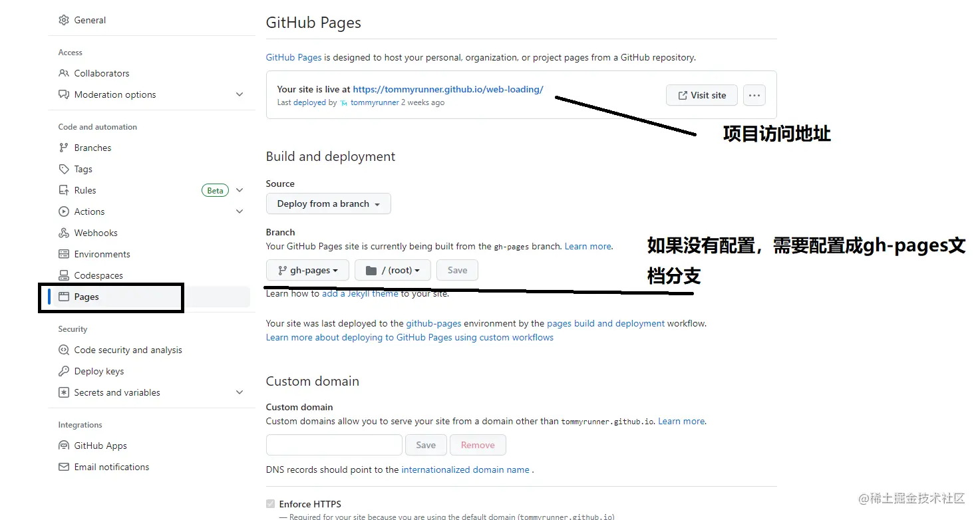
Task: Open GitHub Apps settings
Action: coord(100,446)
